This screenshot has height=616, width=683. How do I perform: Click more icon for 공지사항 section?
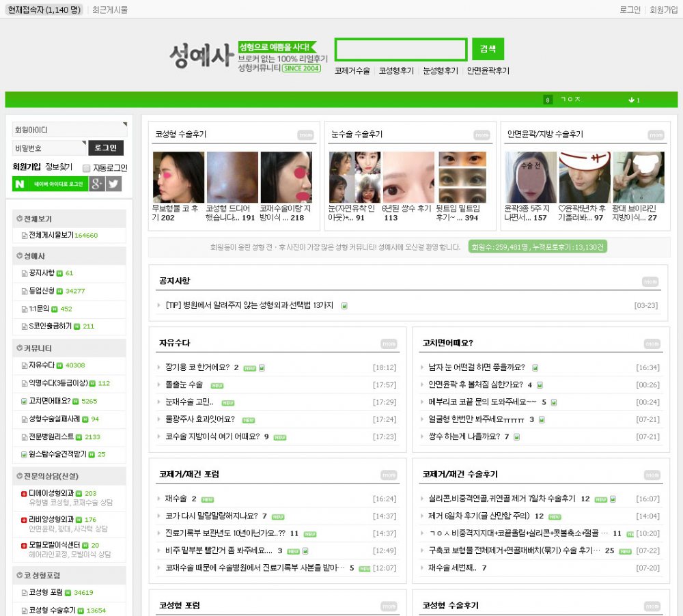tap(650, 282)
